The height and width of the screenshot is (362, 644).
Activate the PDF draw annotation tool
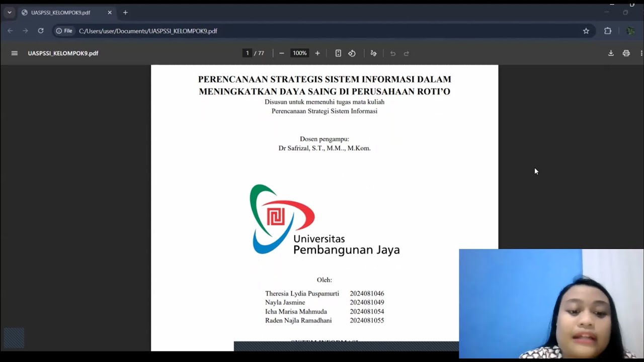373,53
